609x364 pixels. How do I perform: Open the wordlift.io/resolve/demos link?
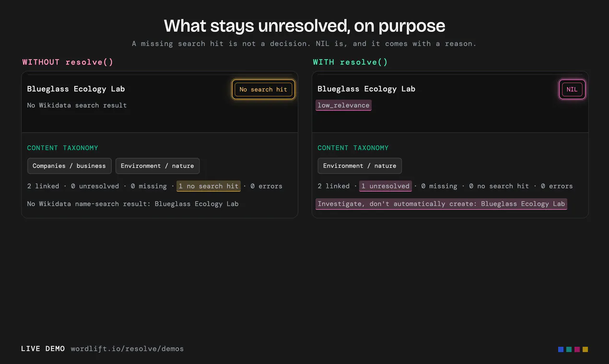point(127,349)
